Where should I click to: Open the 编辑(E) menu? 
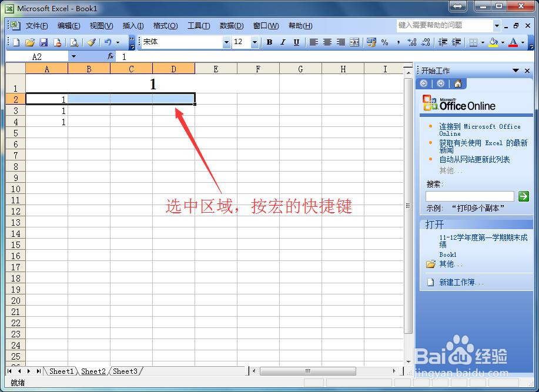pyautogui.click(x=69, y=26)
